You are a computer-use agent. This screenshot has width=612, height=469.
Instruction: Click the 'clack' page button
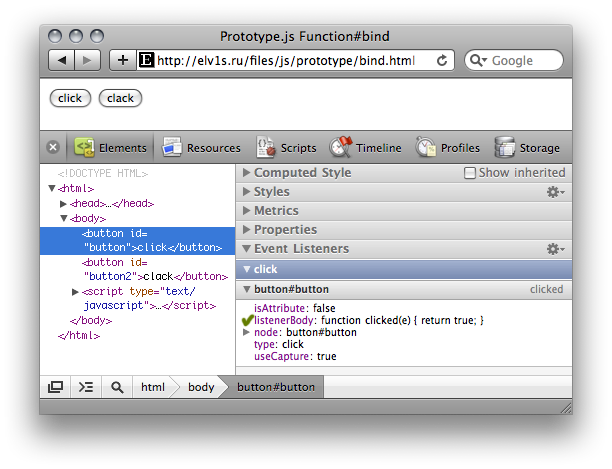click(x=120, y=98)
